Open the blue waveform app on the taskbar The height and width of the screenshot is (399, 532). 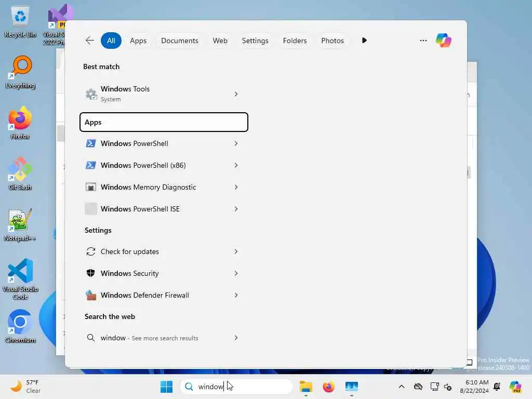(352, 387)
